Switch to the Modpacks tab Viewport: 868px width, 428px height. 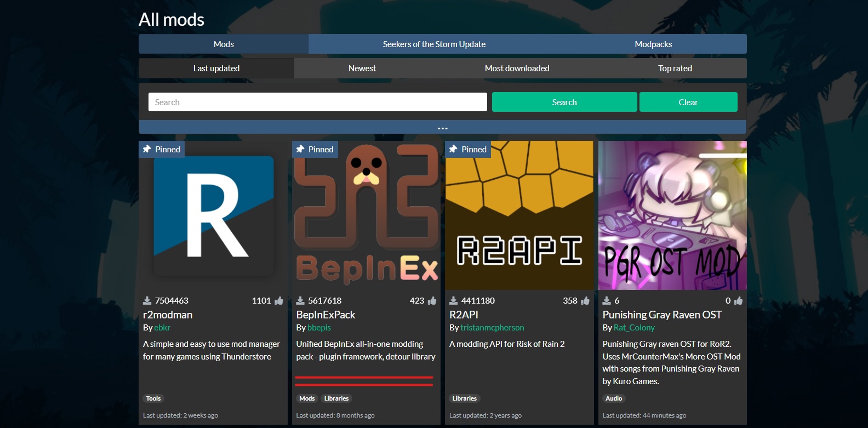[653, 44]
